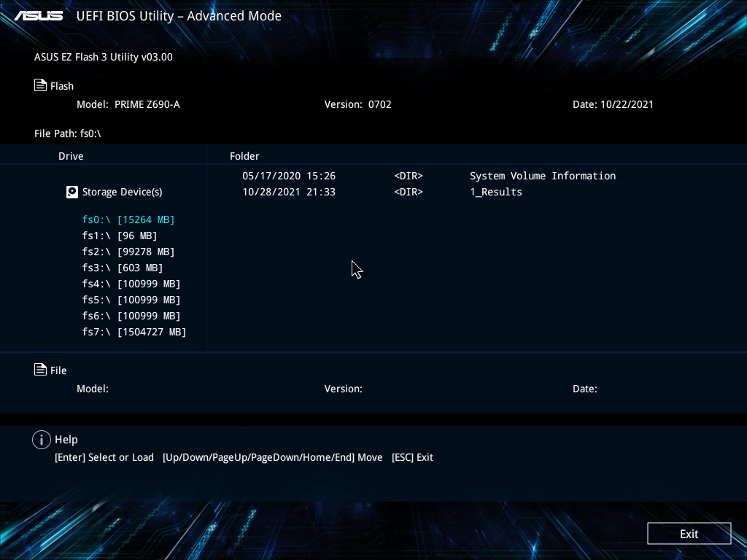Viewport: 747px width, 560px height.
Task: Select drive fs4:\ [100999 MB]
Action: [x=131, y=284]
